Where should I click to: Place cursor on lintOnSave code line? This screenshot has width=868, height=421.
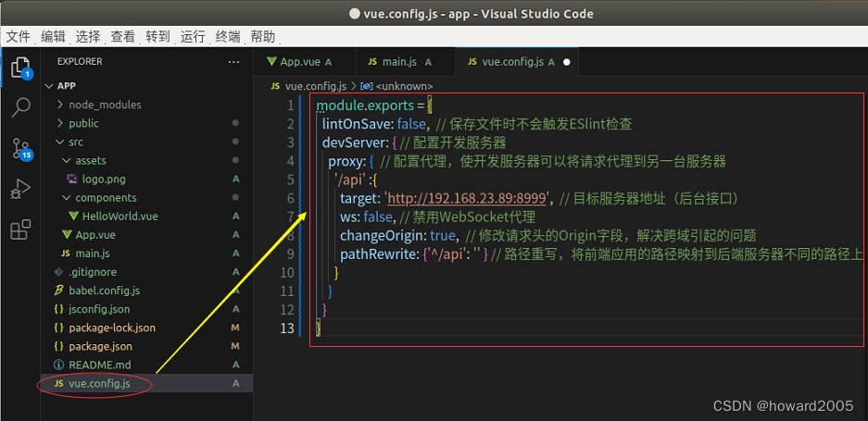point(477,124)
